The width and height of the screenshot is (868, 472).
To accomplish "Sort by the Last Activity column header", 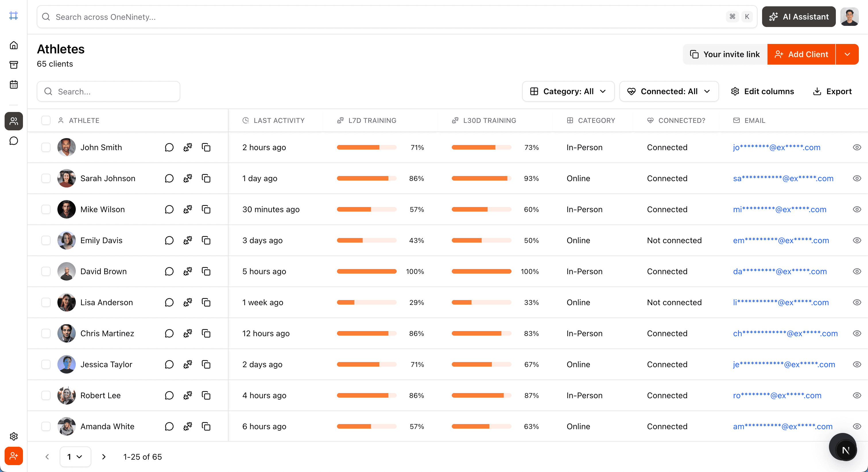I will 279,120.
